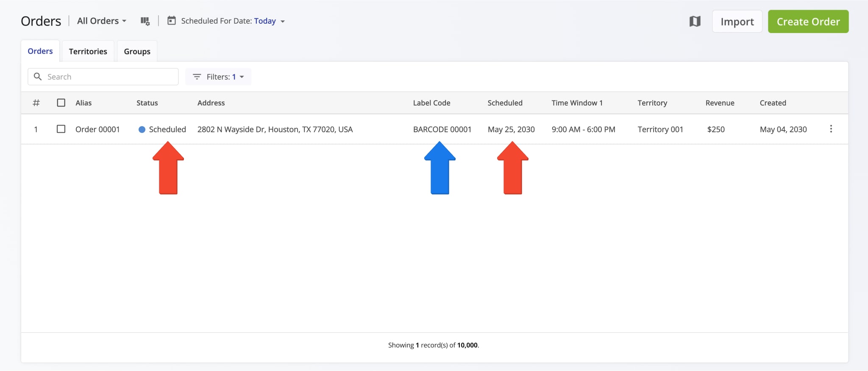The height and width of the screenshot is (371, 868).
Task: Click the Scheduled status text
Action: [x=167, y=129]
